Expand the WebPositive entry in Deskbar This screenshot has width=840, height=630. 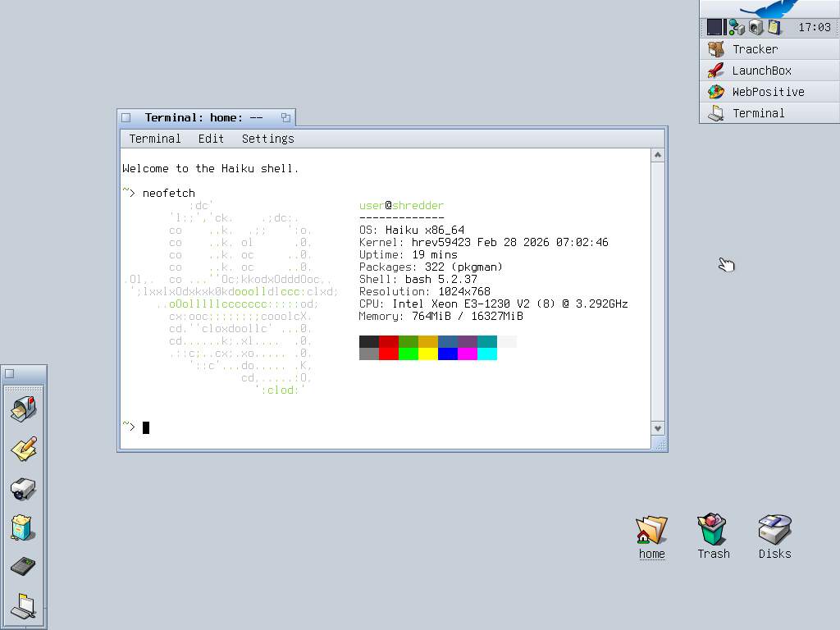click(x=769, y=92)
